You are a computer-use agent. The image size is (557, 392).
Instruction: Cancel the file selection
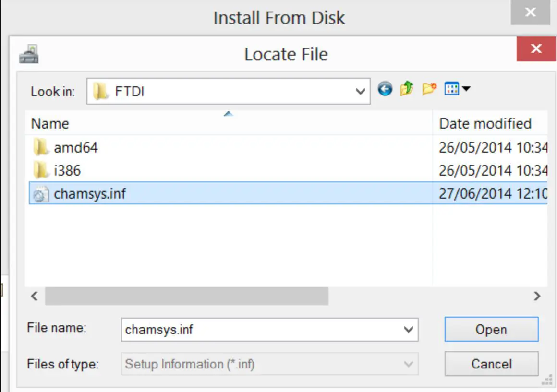coord(491,364)
